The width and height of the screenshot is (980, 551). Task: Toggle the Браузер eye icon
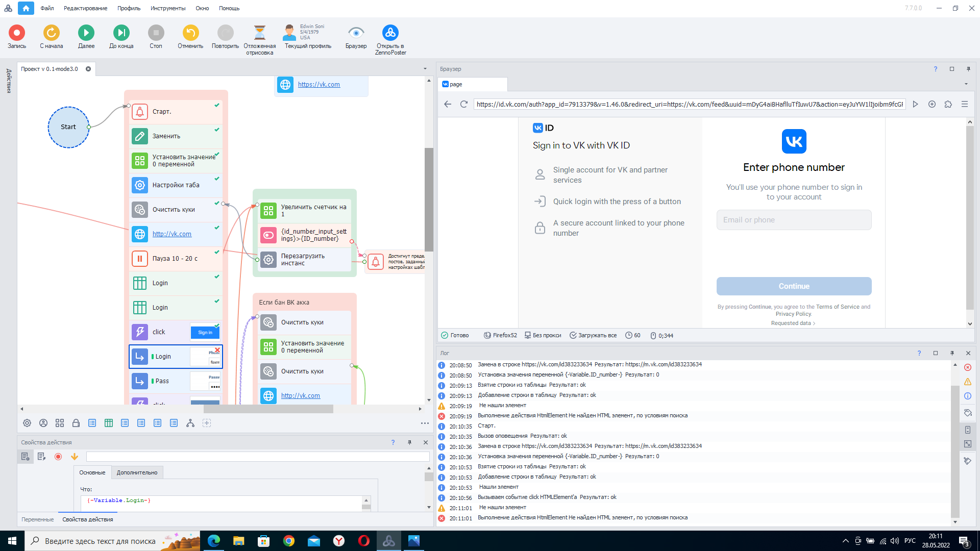tap(356, 33)
